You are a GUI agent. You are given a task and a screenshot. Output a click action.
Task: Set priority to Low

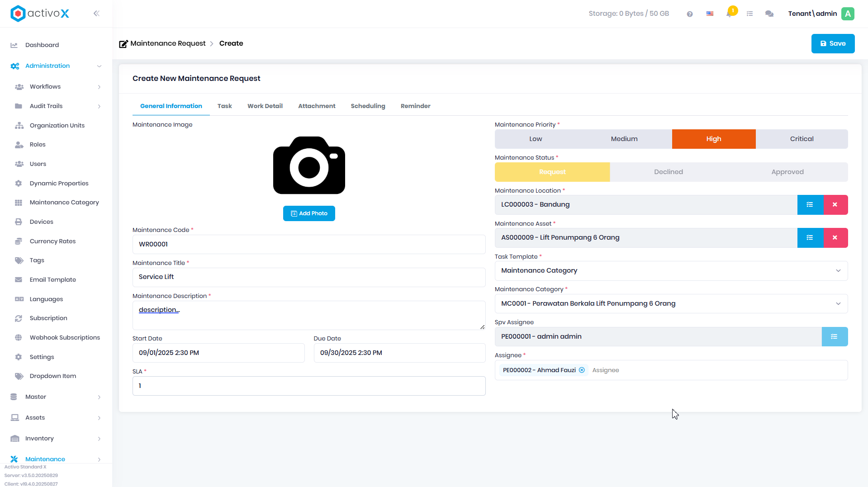[x=536, y=139]
